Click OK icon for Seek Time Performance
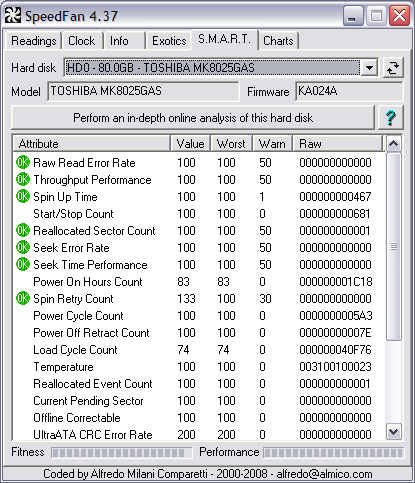Screen dimensions: 415x483 pyautogui.click(x=23, y=264)
